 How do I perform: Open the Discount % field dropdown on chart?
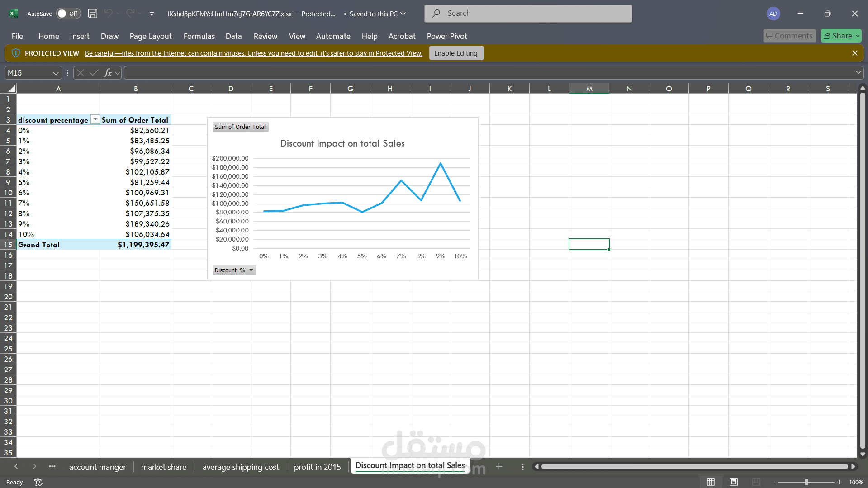(x=251, y=270)
